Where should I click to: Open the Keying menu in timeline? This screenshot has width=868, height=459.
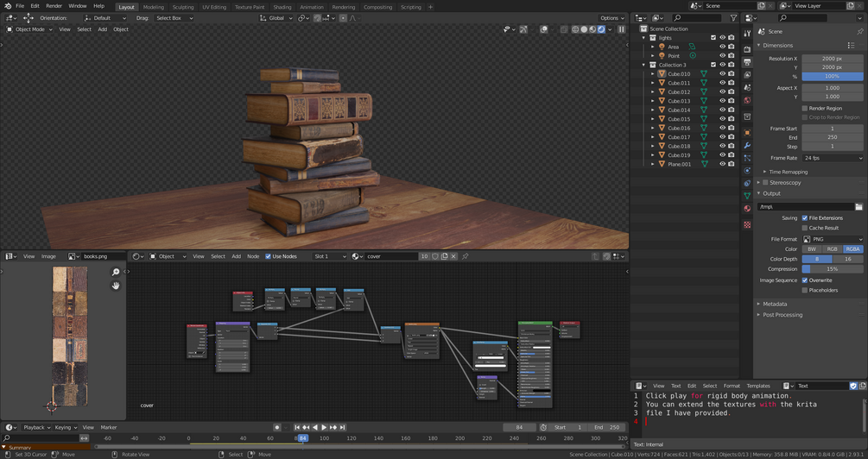click(65, 427)
